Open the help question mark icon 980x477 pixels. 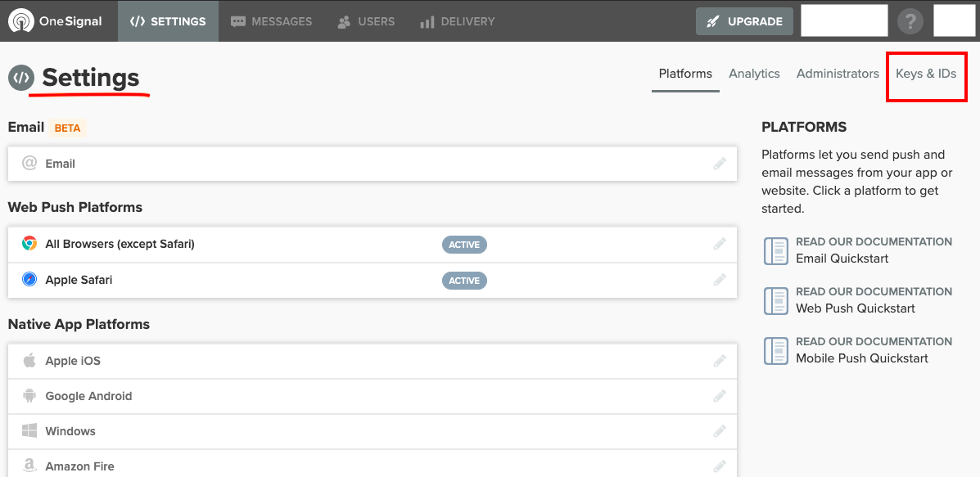click(x=910, y=21)
